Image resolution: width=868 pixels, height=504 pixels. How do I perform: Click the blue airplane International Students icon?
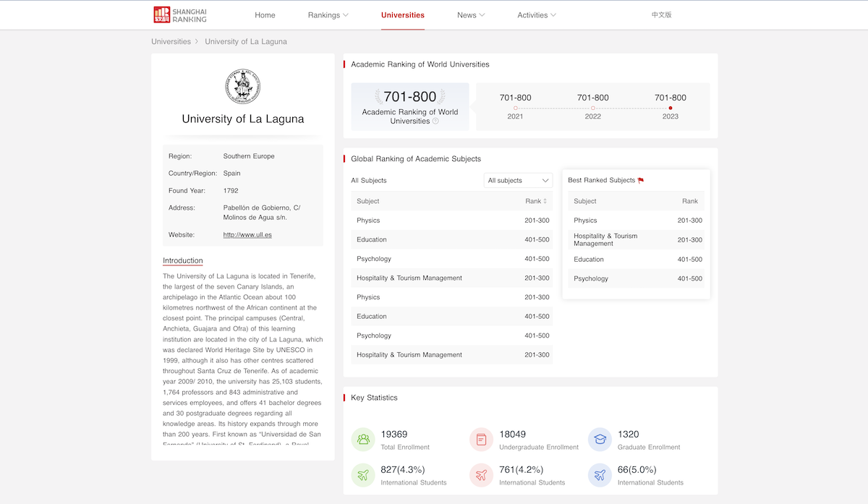pyautogui.click(x=600, y=475)
